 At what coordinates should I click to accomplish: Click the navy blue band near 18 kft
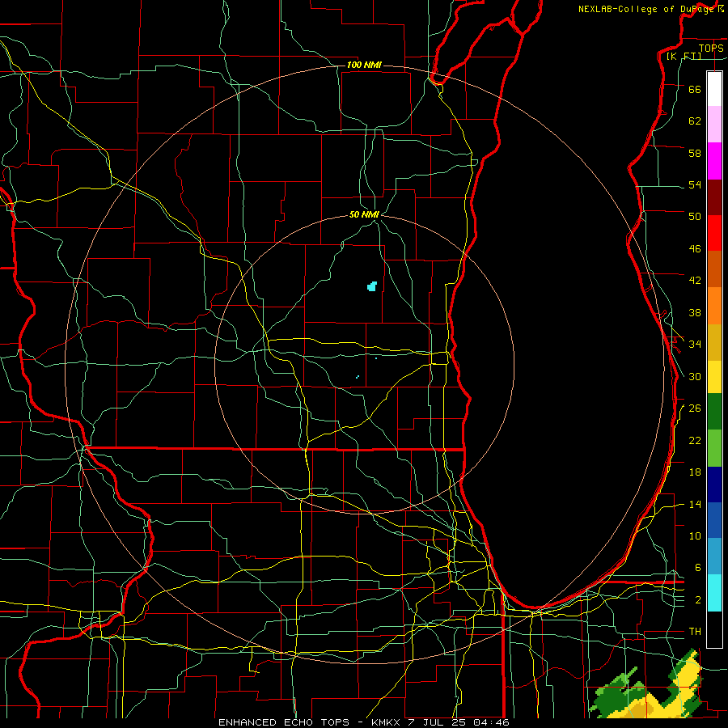[x=714, y=485]
